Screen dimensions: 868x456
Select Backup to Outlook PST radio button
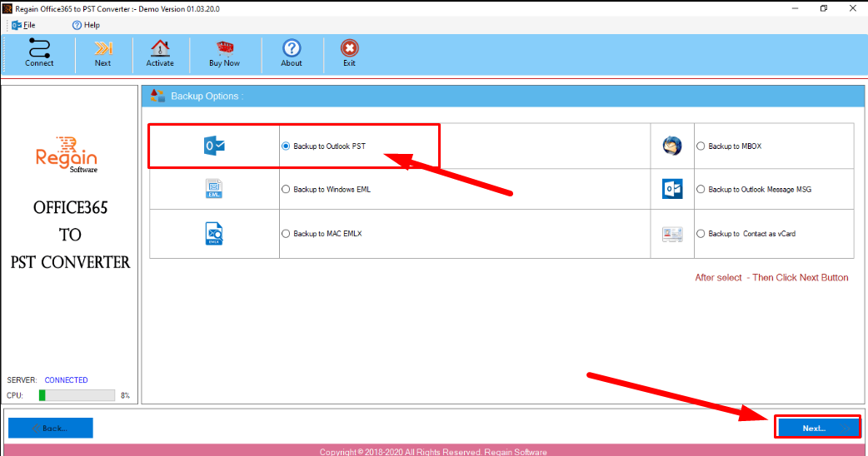tap(286, 146)
